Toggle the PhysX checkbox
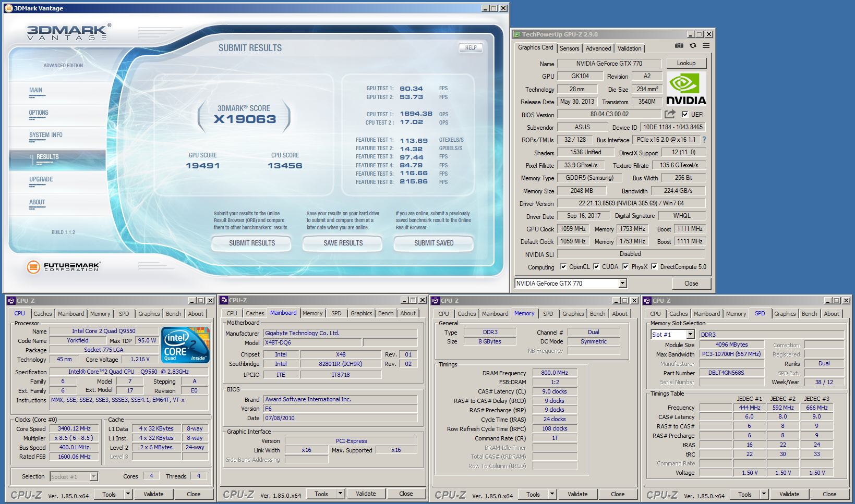Image resolution: width=855 pixels, height=504 pixels. (625, 267)
